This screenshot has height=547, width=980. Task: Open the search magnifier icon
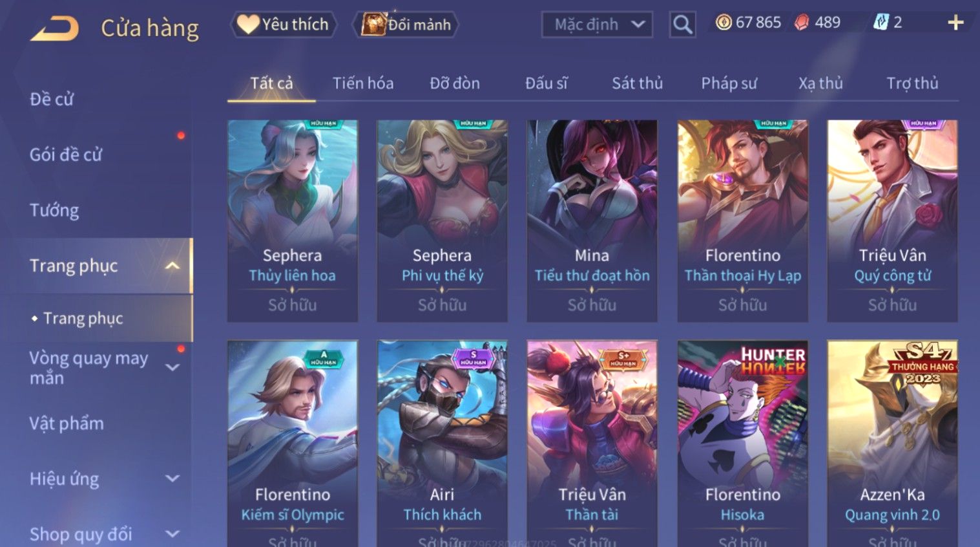[x=682, y=25]
